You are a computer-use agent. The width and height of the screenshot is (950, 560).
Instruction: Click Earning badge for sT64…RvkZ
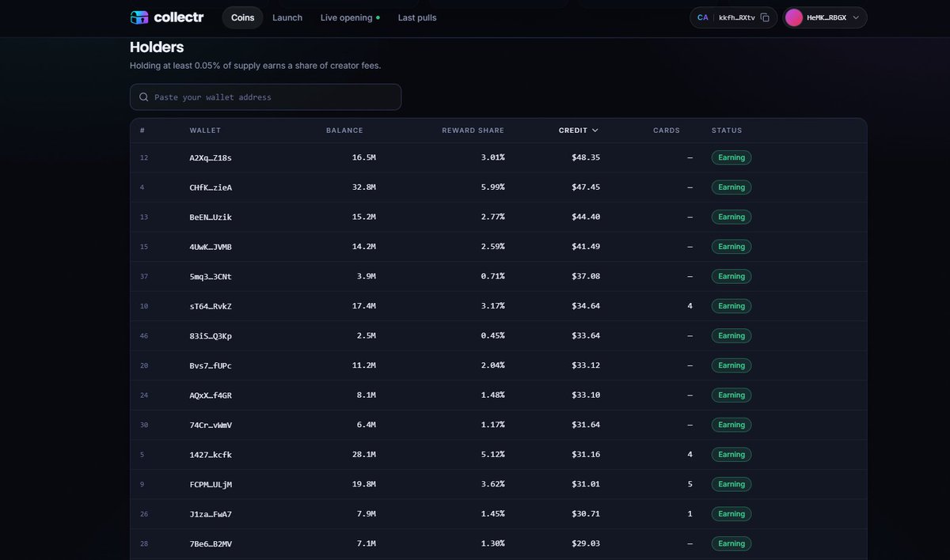[x=731, y=306]
